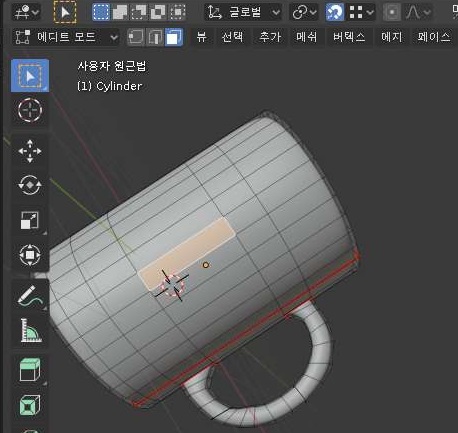The image size is (458, 433).
Task: Select the Extrude Region tool
Action: point(30,370)
